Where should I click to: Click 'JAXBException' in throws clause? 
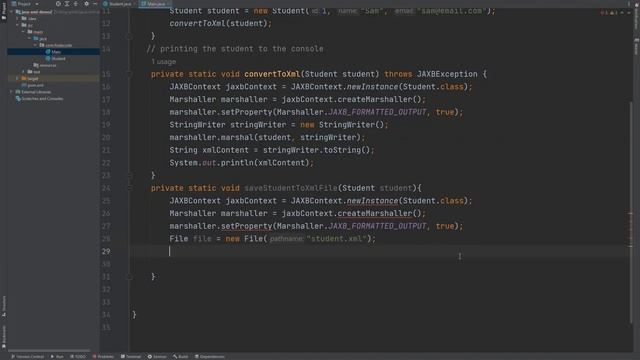click(447, 74)
